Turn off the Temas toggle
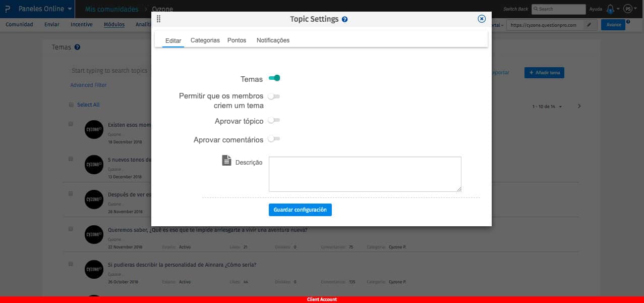The height and width of the screenshot is (303, 644). click(x=274, y=78)
